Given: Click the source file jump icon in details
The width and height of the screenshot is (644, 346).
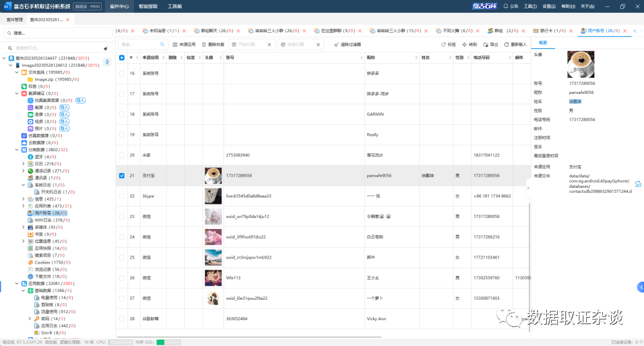Looking at the screenshot, I should [x=638, y=184].
